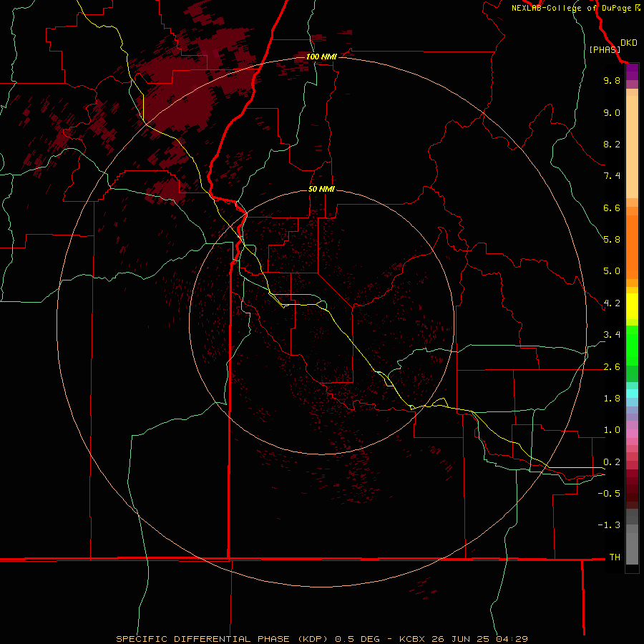
Task: Click the 1.0 scale value
Action: point(612,430)
